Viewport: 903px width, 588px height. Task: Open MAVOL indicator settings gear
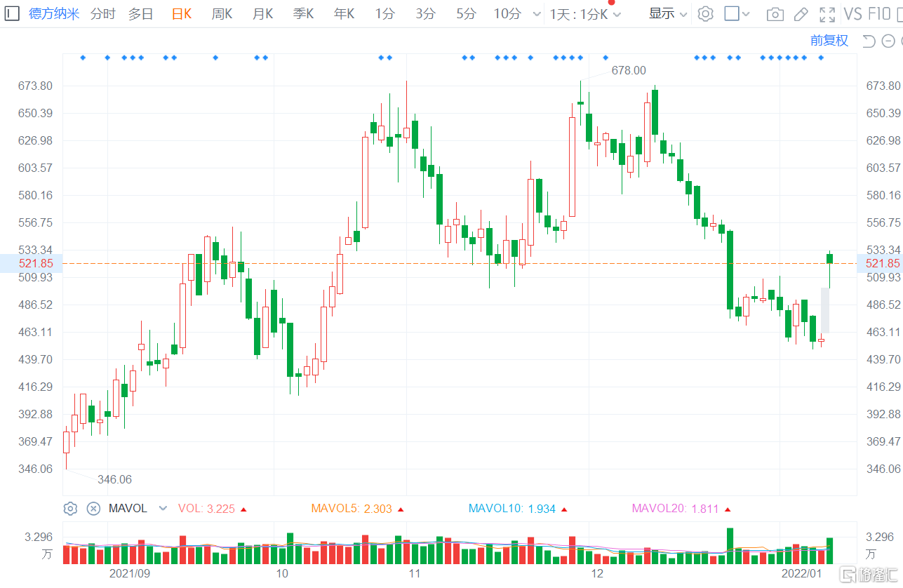point(70,509)
